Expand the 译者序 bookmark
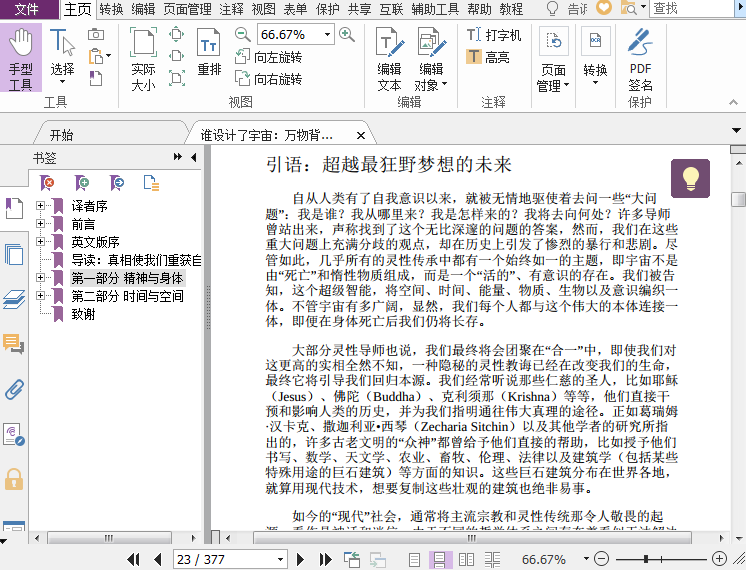Image resolution: width=746 pixels, height=570 pixels. [x=40, y=206]
